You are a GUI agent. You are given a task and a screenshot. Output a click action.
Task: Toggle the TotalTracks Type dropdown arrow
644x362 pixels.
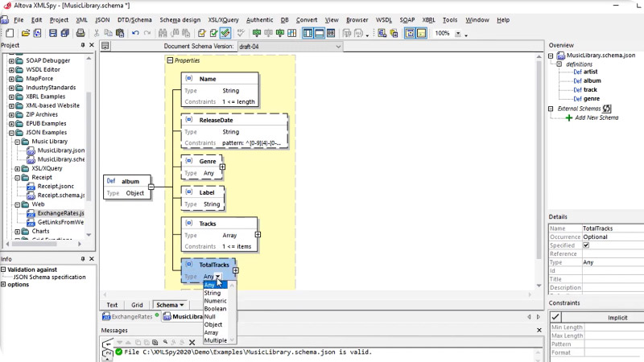pyautogui.click(x=218, y=277)
